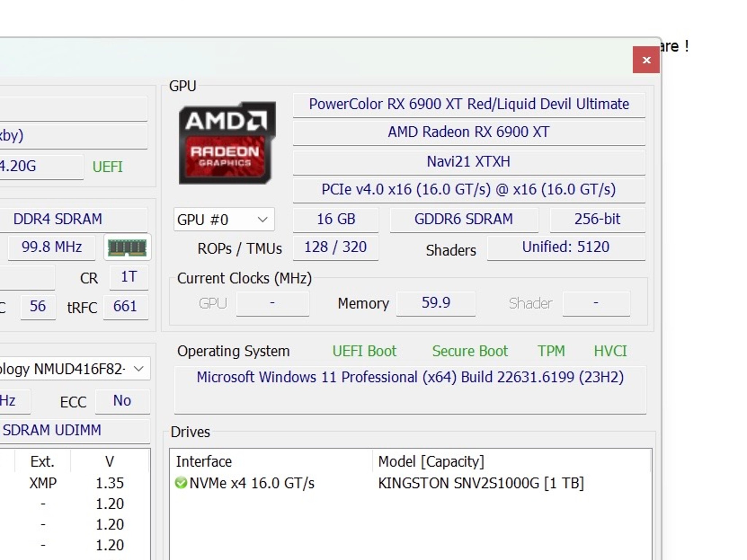Click the Shader clock value field
Screen dimensions: 747x560
596,303
